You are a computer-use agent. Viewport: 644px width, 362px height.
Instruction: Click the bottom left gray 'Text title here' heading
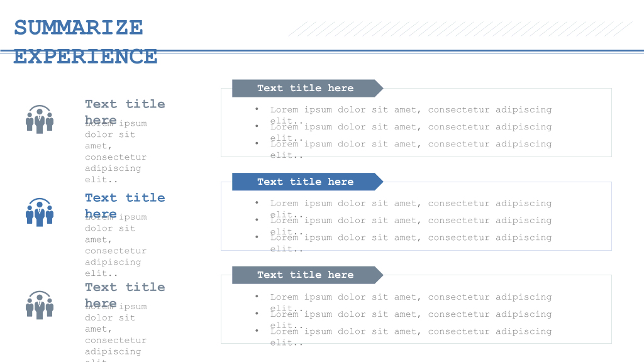(x=125, y=295)
